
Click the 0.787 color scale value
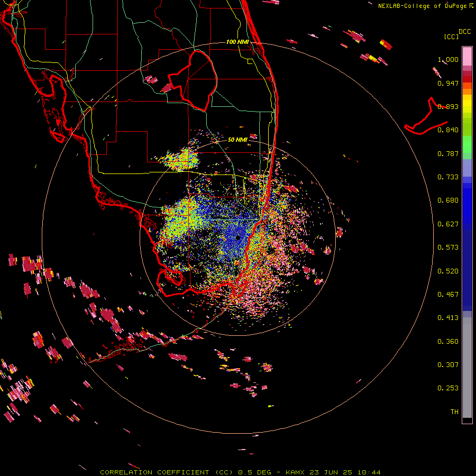click(448, 153)
